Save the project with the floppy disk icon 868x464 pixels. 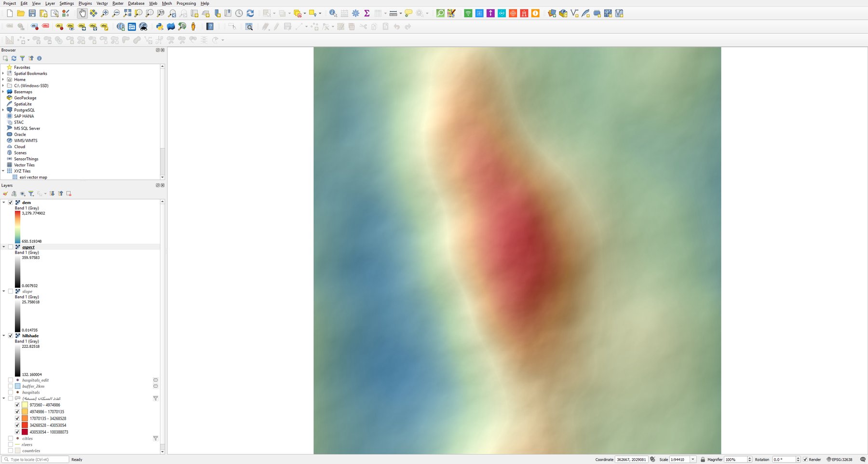32,14
